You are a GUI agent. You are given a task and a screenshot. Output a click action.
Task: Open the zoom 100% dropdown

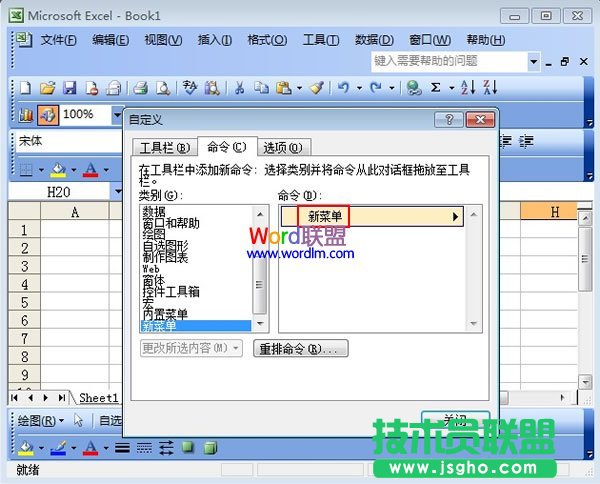pos(117,115)
